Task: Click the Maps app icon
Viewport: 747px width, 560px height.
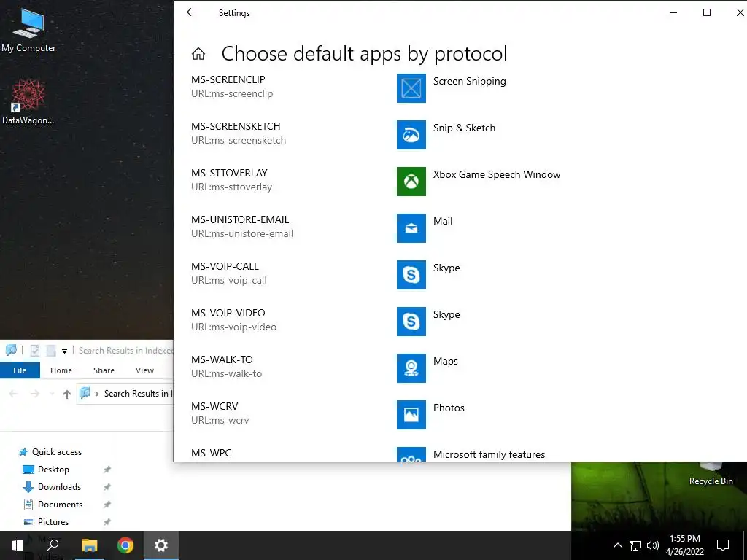Action: pos(411,368)
